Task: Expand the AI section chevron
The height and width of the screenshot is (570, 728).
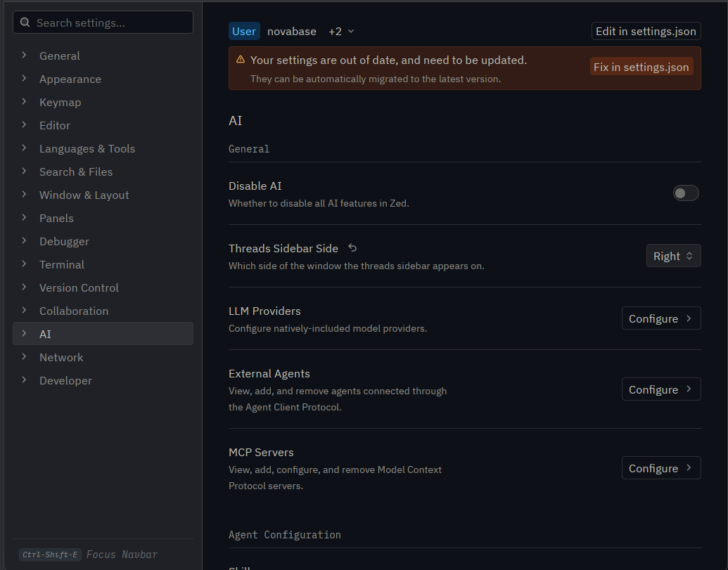Action: coord(24,333)
